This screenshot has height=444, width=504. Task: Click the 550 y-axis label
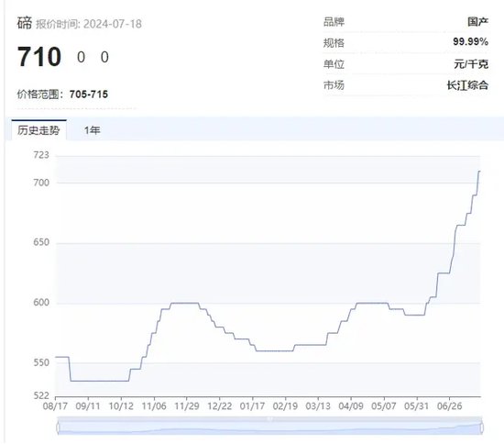[41, 362]
